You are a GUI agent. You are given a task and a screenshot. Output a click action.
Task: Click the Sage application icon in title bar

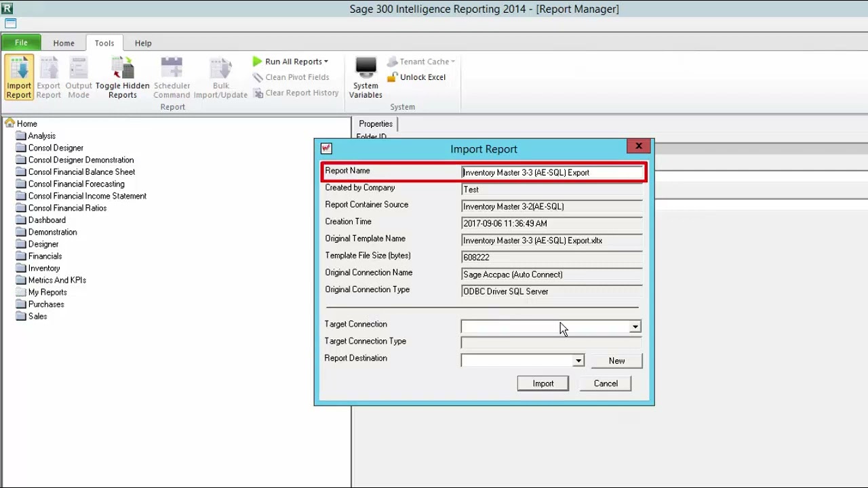(8, 8)
